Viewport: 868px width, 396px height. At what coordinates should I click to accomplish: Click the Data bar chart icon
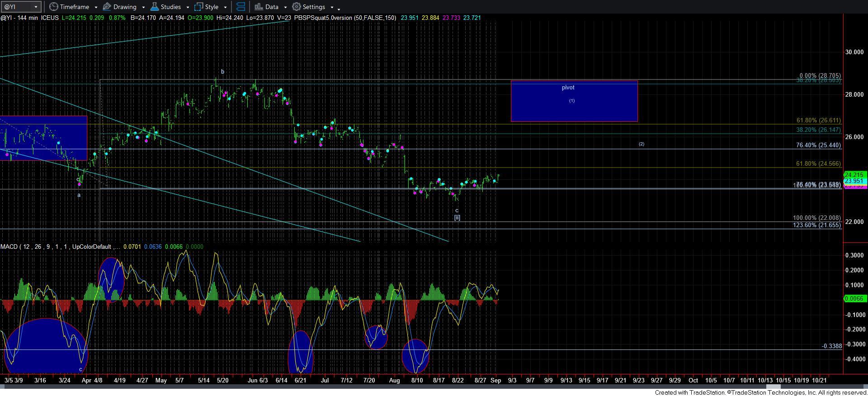pyautogui.click(x=259, y=7)
